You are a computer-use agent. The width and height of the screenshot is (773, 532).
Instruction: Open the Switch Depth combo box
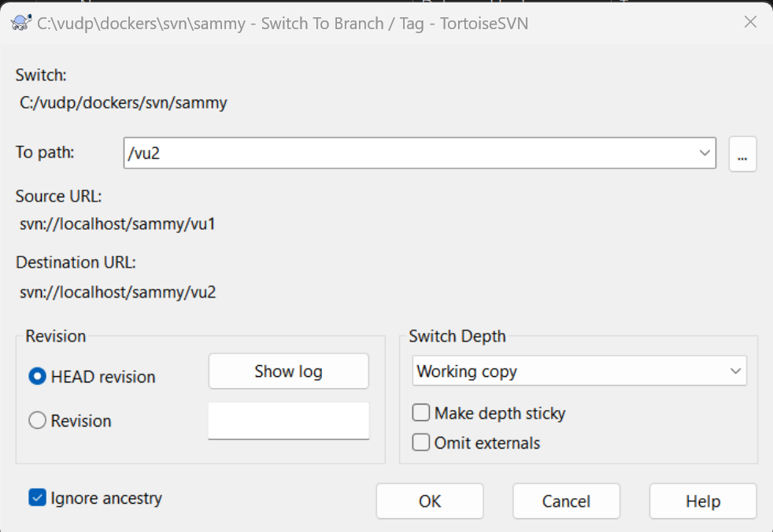pos(579,371)
